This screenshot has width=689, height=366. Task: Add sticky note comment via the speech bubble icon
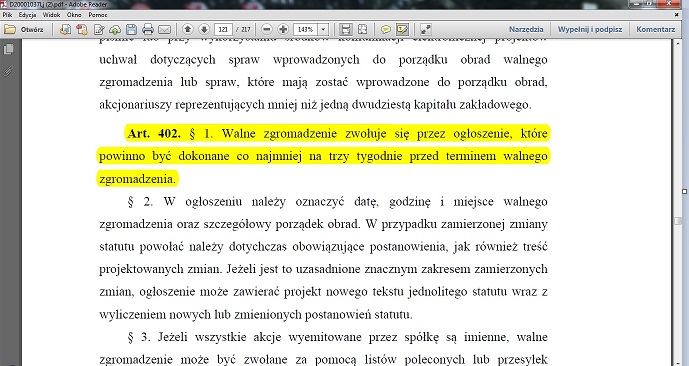pos(385,29)
